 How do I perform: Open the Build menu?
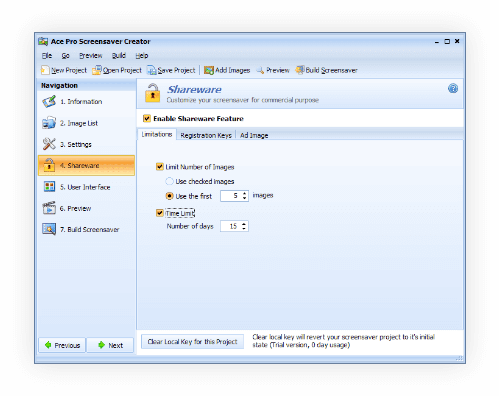pyautogui.click(x=119, y=56)
